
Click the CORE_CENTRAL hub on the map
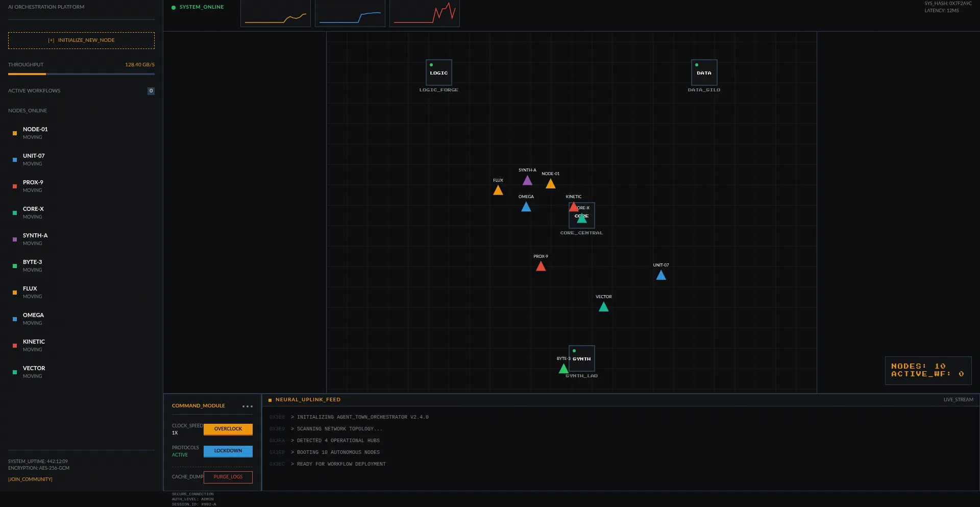click(x=582, y=215)
